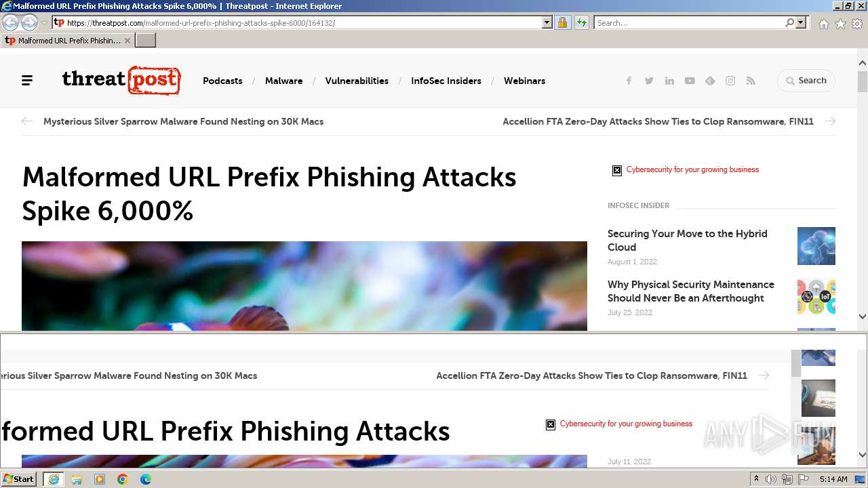Go forward with browser Forward button
Image resolution: width=868 pixels, height=488 pixels.
(29, 22)
